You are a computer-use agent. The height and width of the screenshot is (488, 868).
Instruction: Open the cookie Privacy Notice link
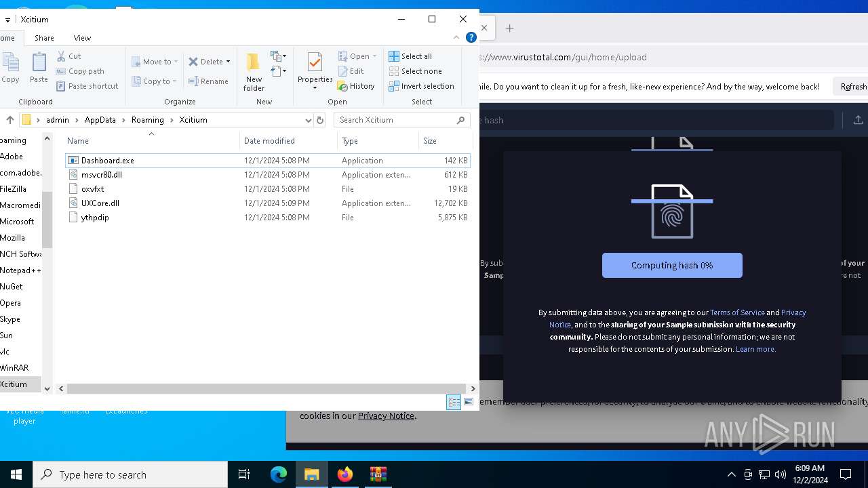[386, 416]
